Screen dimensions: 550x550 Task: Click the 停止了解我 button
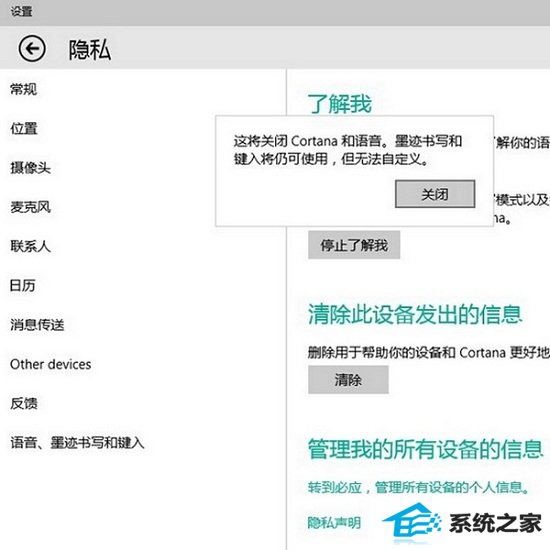click(354, 245)
